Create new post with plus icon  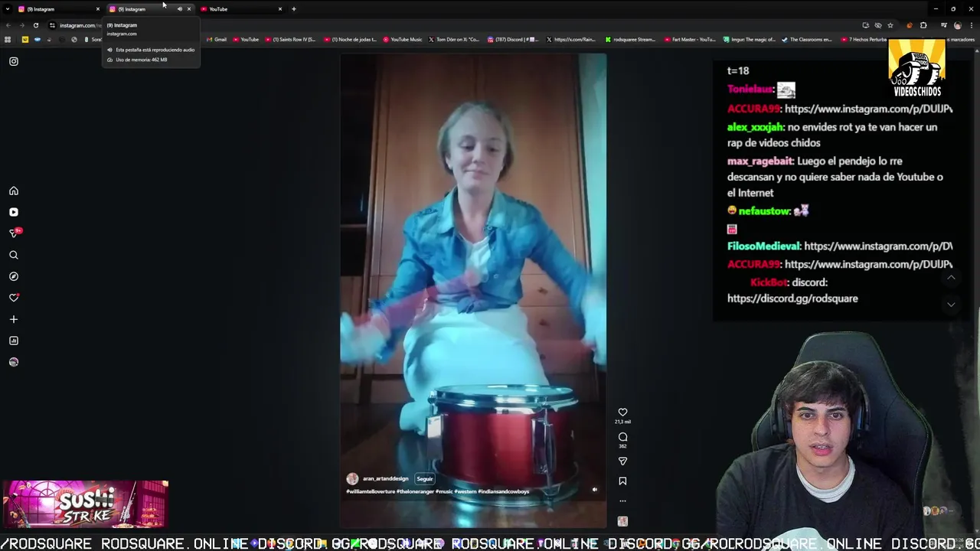click(x=14, y=319)
